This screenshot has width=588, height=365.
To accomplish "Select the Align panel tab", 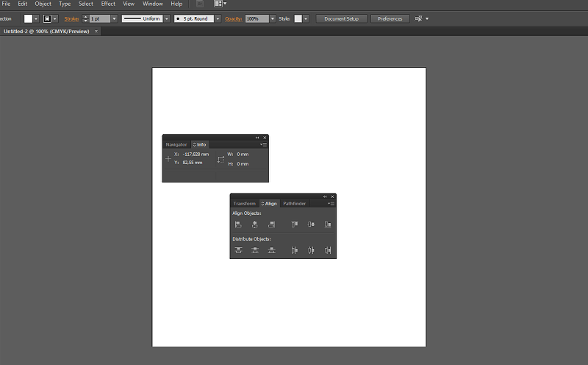I will (x=269, y=204).
